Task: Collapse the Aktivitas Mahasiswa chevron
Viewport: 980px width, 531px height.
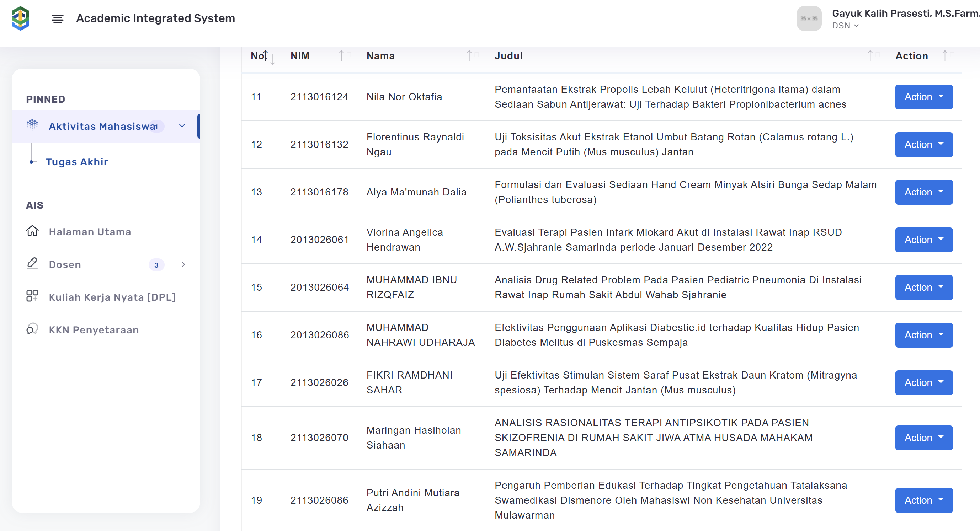Action: coord(182,126)
